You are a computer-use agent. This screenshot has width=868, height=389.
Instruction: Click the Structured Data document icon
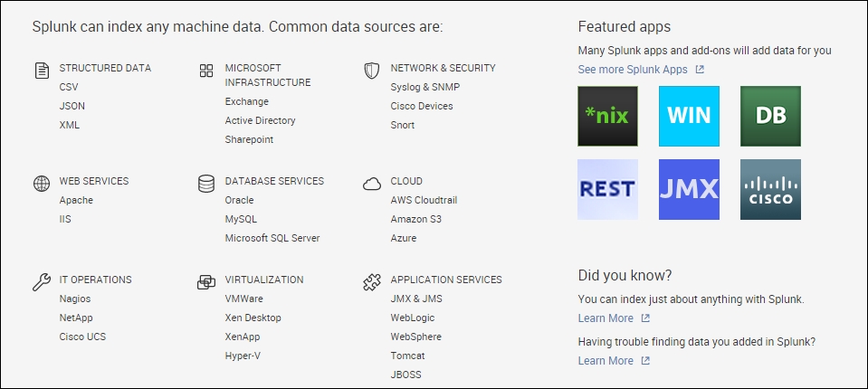[x=42, y=71]
